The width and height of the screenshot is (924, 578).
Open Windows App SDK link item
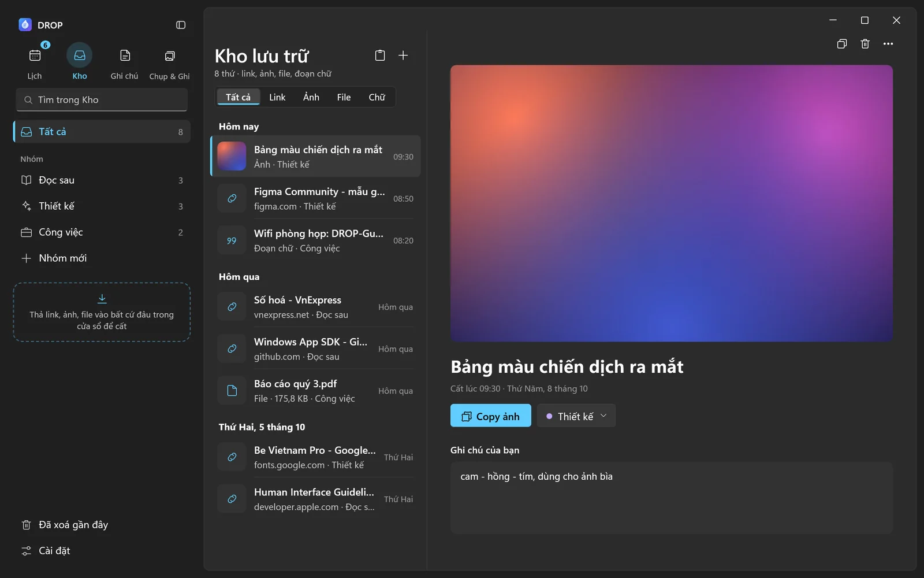pos(316,349)
